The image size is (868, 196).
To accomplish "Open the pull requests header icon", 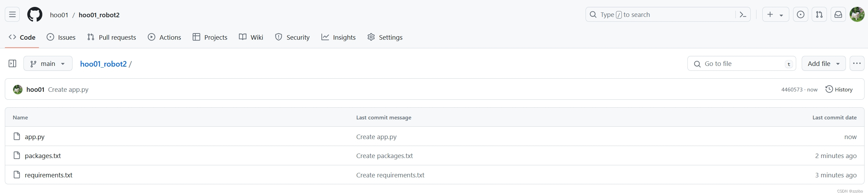I will coord(819,14).
